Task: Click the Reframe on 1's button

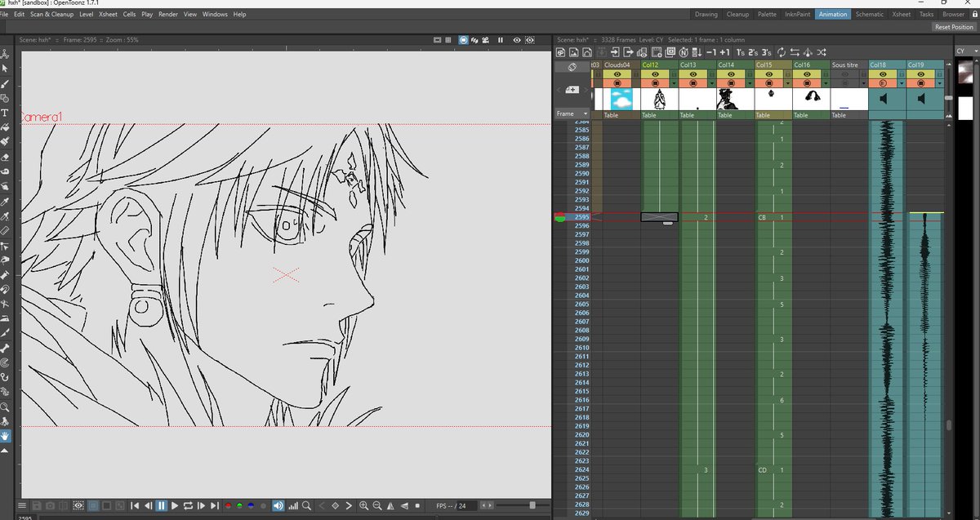Action: [741, 52]
